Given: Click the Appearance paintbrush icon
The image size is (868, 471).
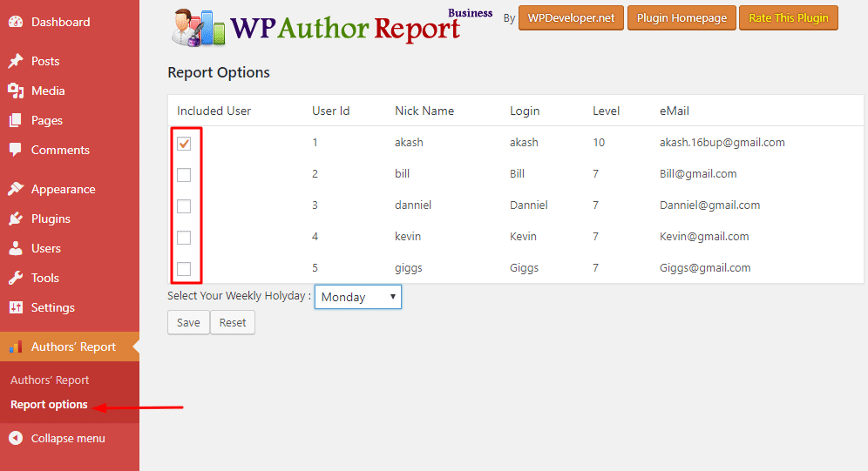Looking at the screenshot, I should (16, 189).
